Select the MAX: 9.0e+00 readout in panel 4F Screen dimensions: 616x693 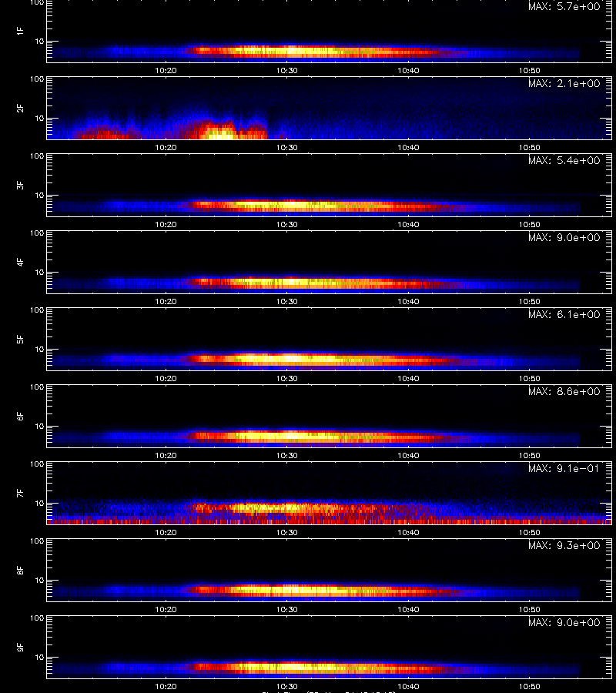(x=564, y=237)
